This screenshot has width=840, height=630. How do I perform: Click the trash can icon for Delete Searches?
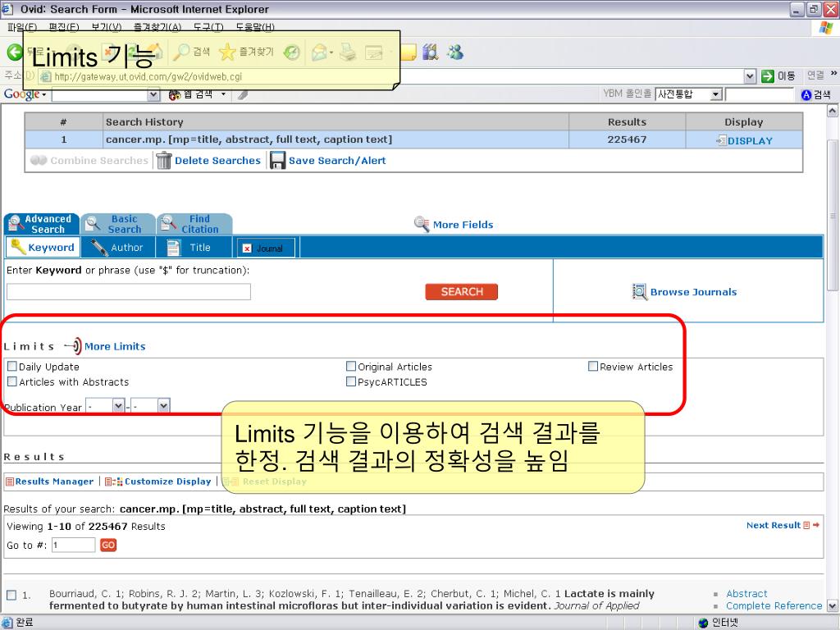(164, 161)
